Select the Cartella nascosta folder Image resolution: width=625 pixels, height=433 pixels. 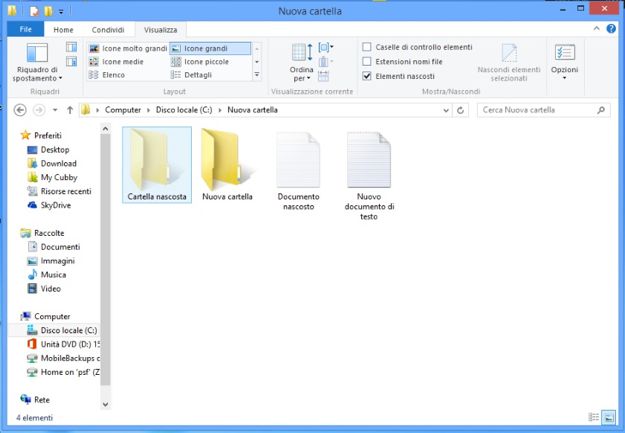[x=157, y=165]
